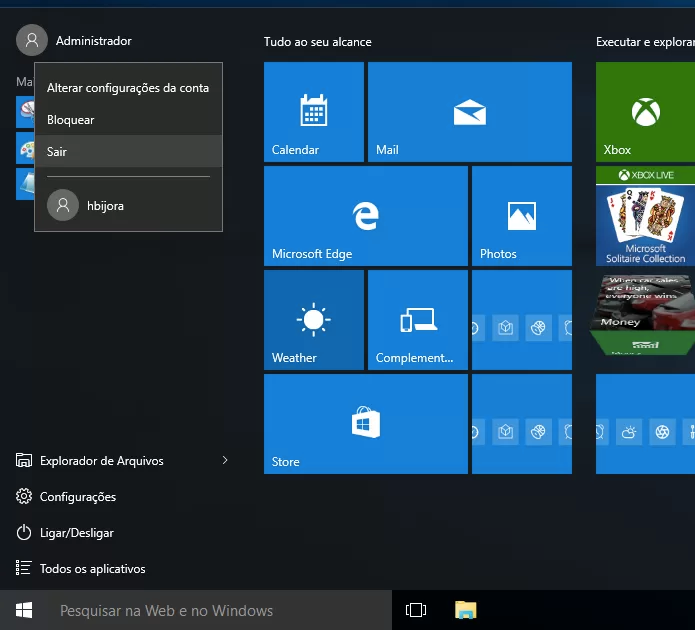Open the Complement... phone companion tile

click(x=418, y=320)
